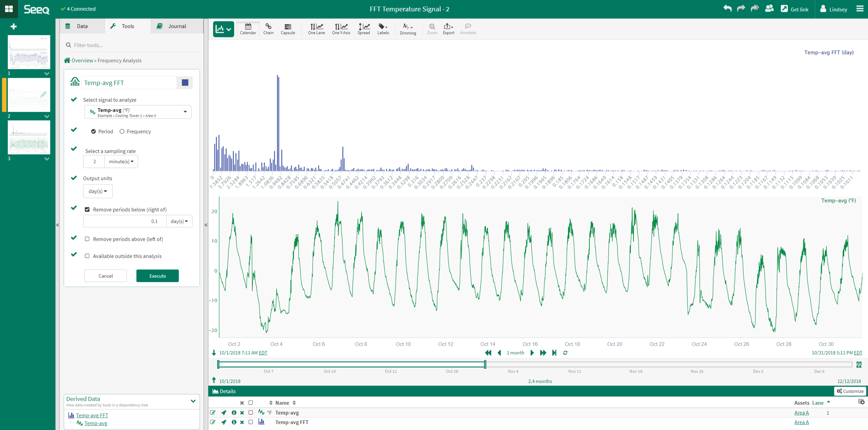868x430 pixels.
Task: Open the Journal tab
Action: pyautogui.click(x=176, y=26)
